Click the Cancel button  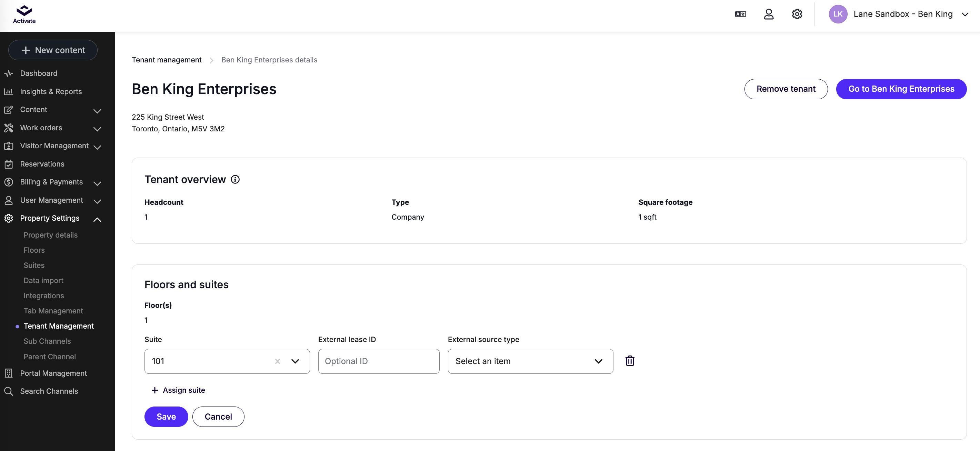click(218, 417)
